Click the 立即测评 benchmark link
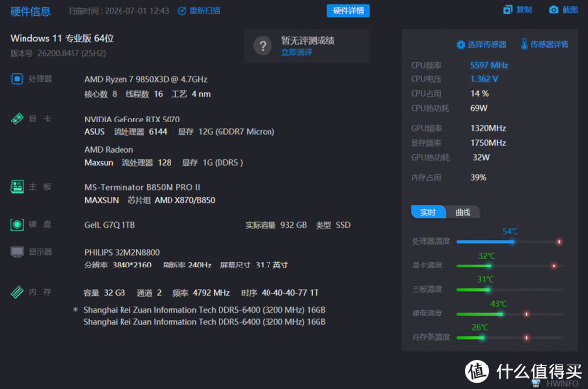The width and height of the screenshot is (588, 389). tap(297, 53)
